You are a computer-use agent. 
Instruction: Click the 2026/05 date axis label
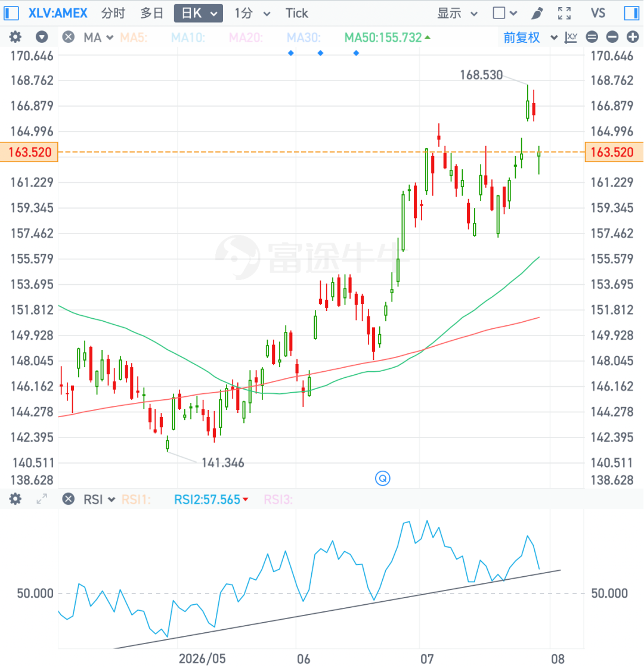[202, 658]
